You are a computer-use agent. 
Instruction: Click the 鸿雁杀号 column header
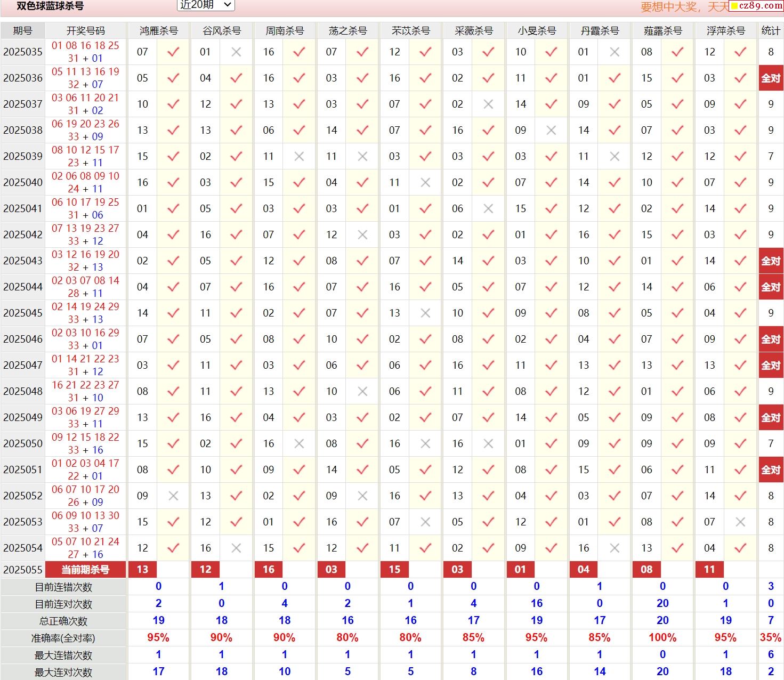click(x=158, y=31)
